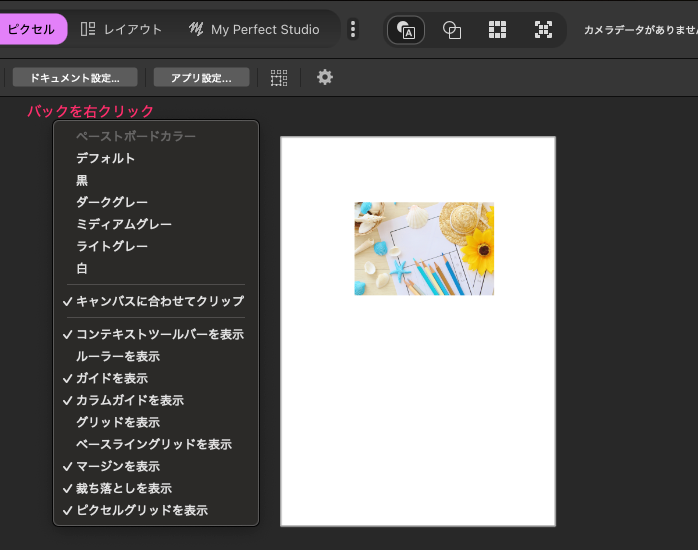The image size is (698, 550).
Task: Enable グリッドを表示 menu option
Action: point(117,422)
